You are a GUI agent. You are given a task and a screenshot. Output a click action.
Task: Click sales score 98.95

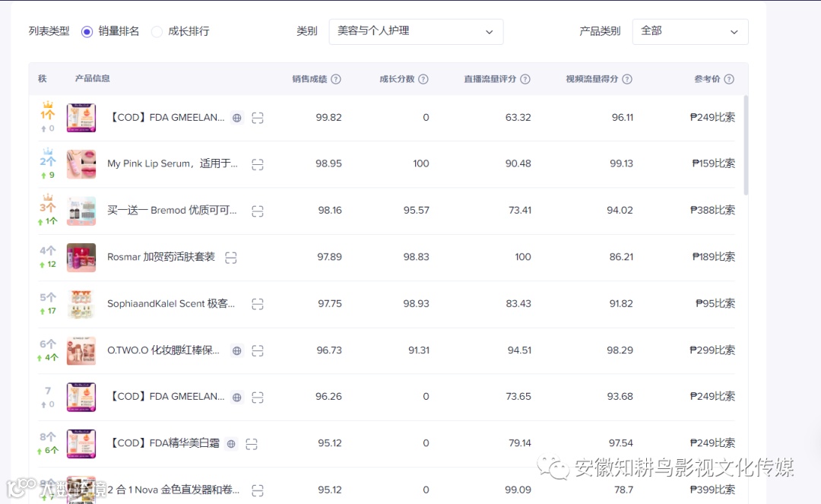pos(328,163)
